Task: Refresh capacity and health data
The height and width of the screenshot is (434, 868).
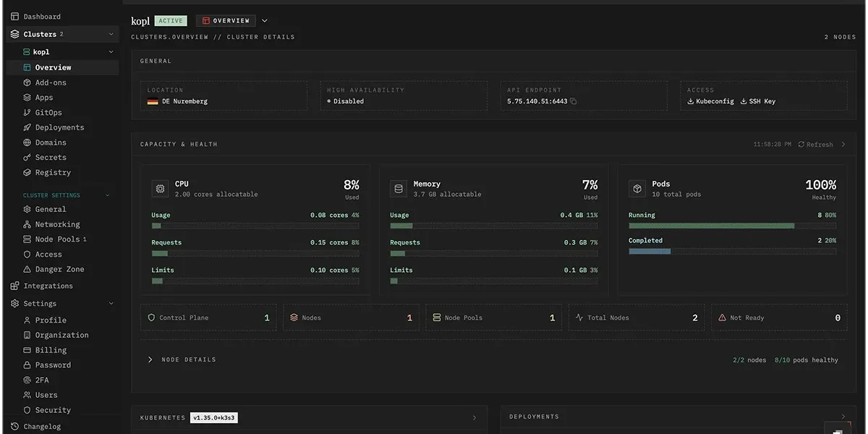Action: tap(815, 145)
